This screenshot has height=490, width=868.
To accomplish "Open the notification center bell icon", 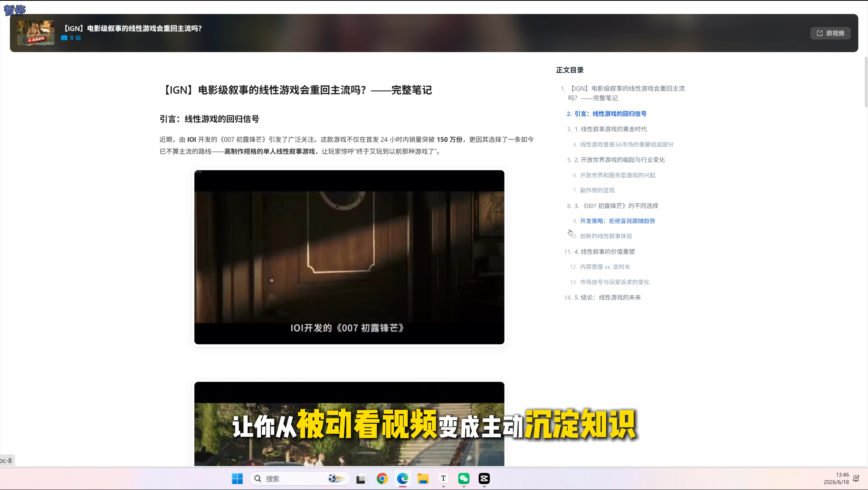I will [x=856, y=478].
